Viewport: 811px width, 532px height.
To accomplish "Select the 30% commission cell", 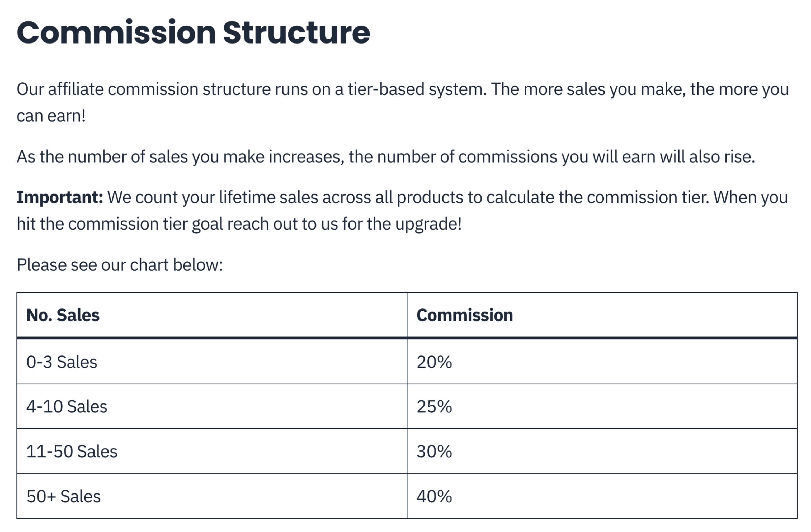I will click(602, 451).
